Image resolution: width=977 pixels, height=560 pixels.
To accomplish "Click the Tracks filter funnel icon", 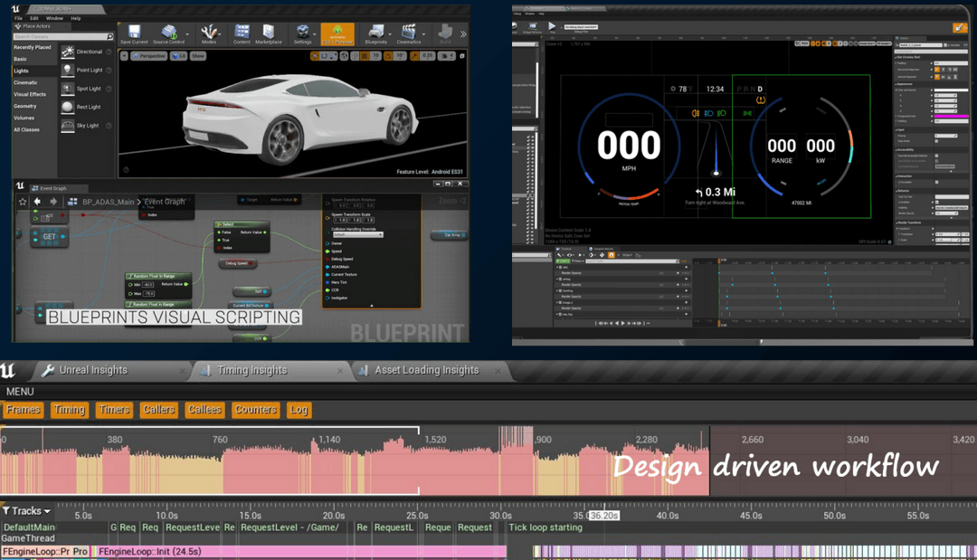I will click(6, 511).
